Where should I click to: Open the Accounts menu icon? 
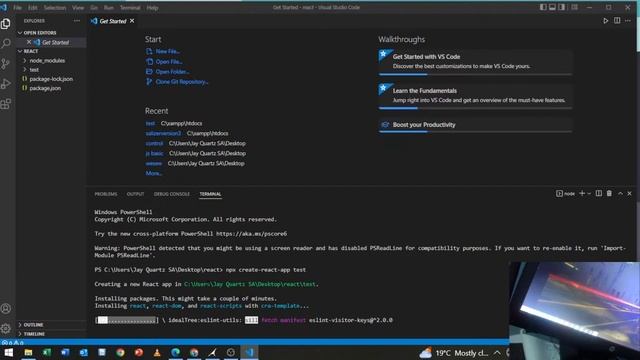click(6, 309)
